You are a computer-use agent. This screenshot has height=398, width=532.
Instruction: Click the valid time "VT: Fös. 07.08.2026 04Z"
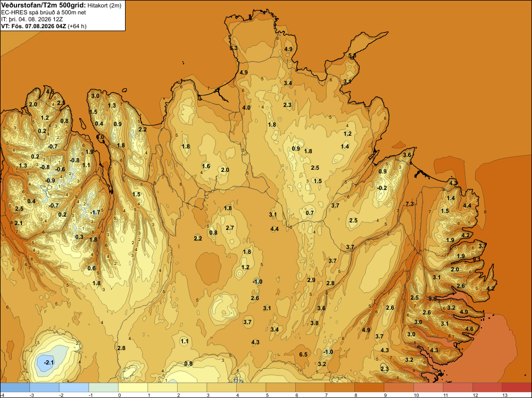pyautogui.click(x=34, y=26)
